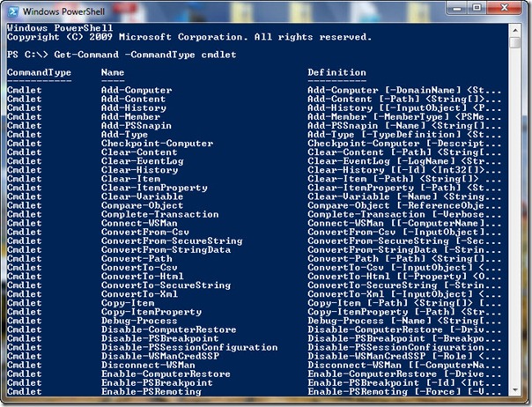The image size is (532, 407).
Task: Click 'Complete-Transaction' in the Name column
Action: (x=159, y=214)
